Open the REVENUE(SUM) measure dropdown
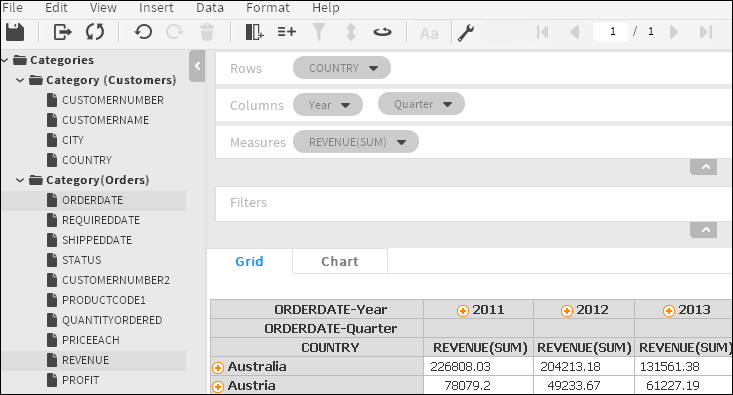The height and width of the screenshot is (395, 733). pos(402,142)
